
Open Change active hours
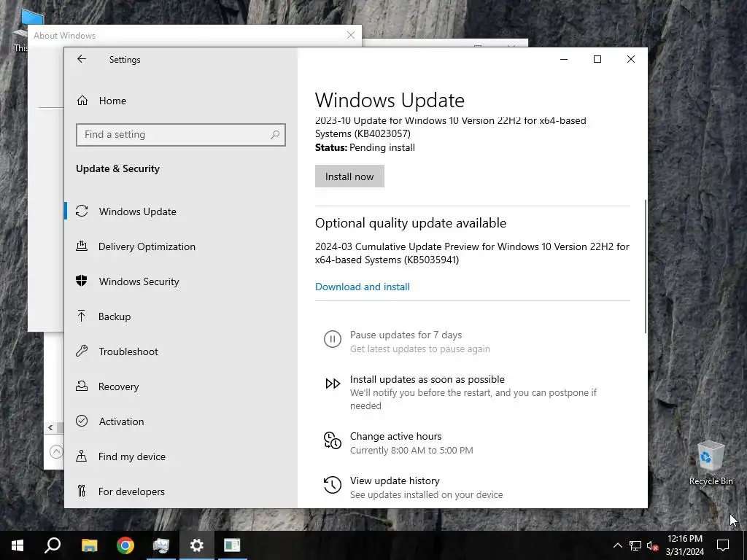[x=396, y=436]
